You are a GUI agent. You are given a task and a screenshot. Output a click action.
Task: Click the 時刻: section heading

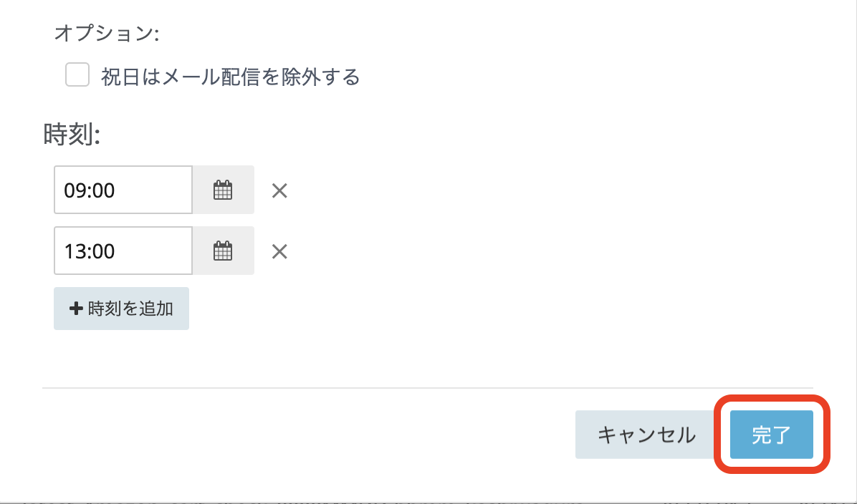(x=72, y=135)
